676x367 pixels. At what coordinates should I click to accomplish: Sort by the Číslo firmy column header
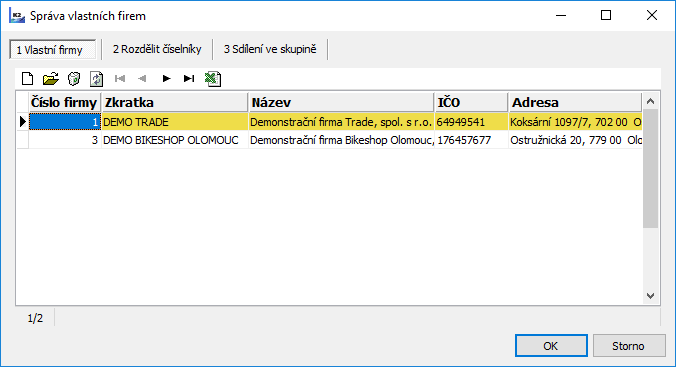(x=65, y=102)
